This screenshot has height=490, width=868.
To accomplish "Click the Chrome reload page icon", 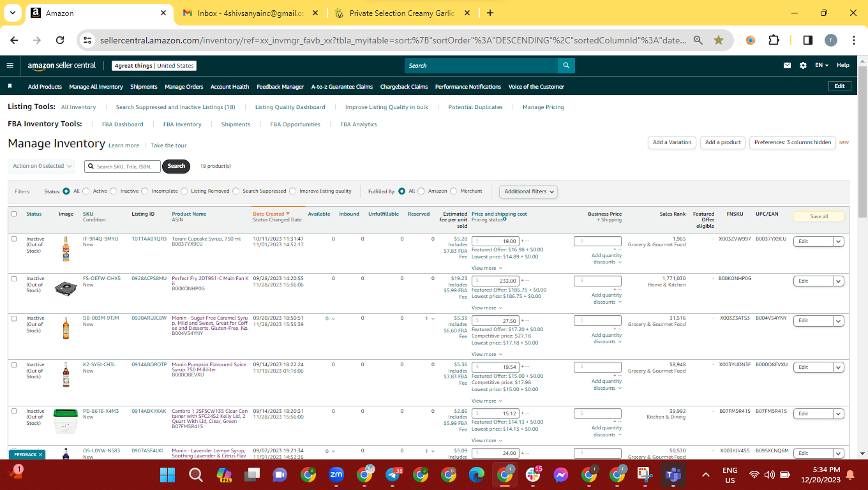I will click(60, 40).
